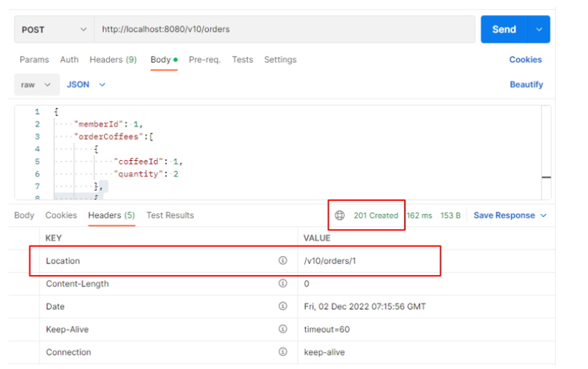Click the "quantity" line in the editor
The image size is (588, 369).
(146, 174)
